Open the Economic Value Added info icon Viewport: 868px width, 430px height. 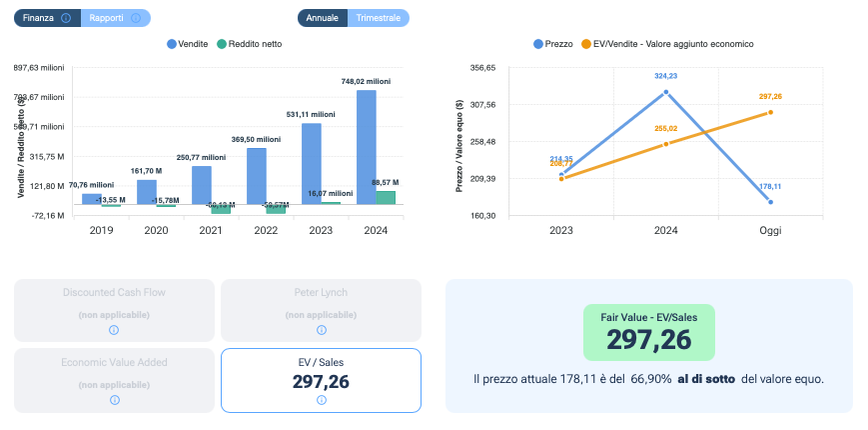(114, 400)
